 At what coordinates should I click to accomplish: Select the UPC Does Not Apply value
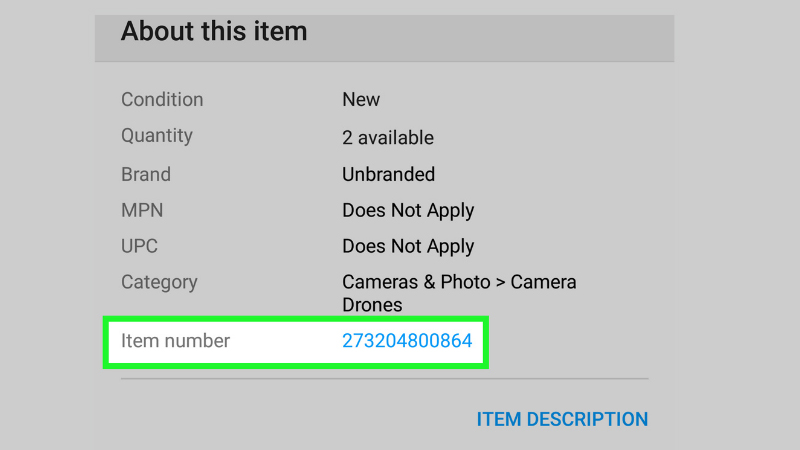408,247
